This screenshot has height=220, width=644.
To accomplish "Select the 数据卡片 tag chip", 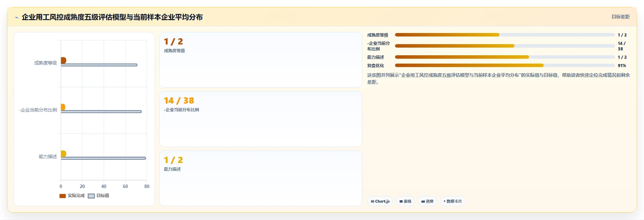I will (x=453, y=201).
